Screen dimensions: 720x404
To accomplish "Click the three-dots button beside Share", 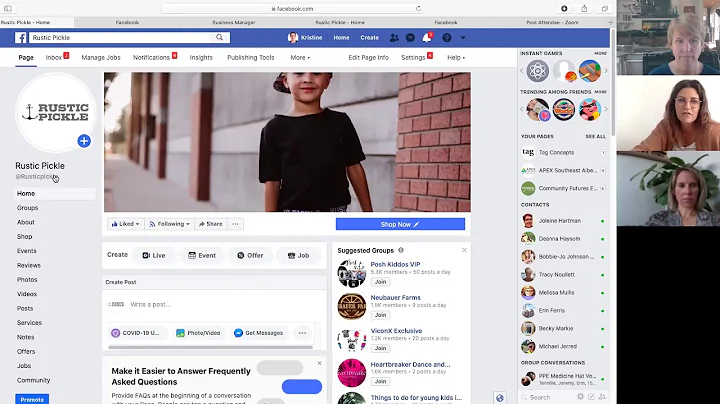I will click(235, 224).
